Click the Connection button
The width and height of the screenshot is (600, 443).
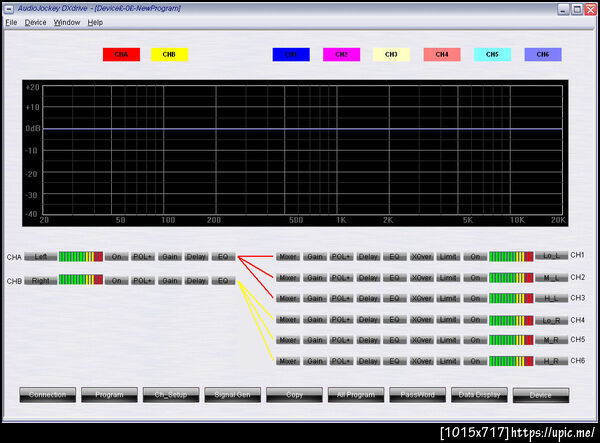tap(48, 395)
